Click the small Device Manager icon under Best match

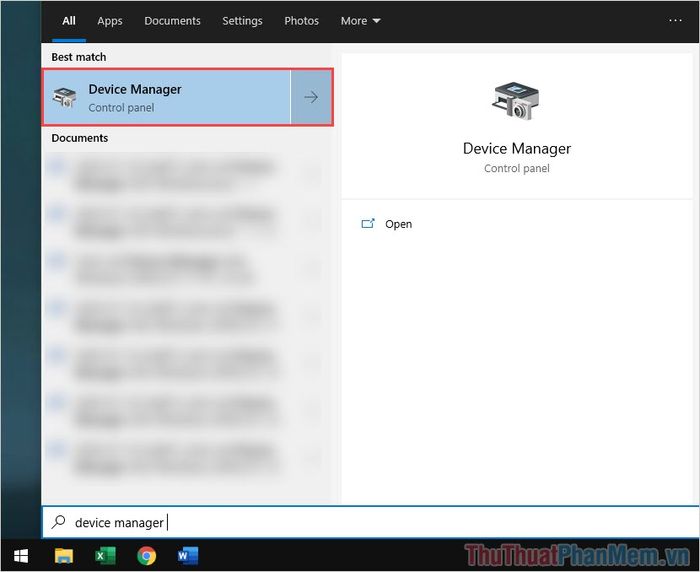click(65, 97)
